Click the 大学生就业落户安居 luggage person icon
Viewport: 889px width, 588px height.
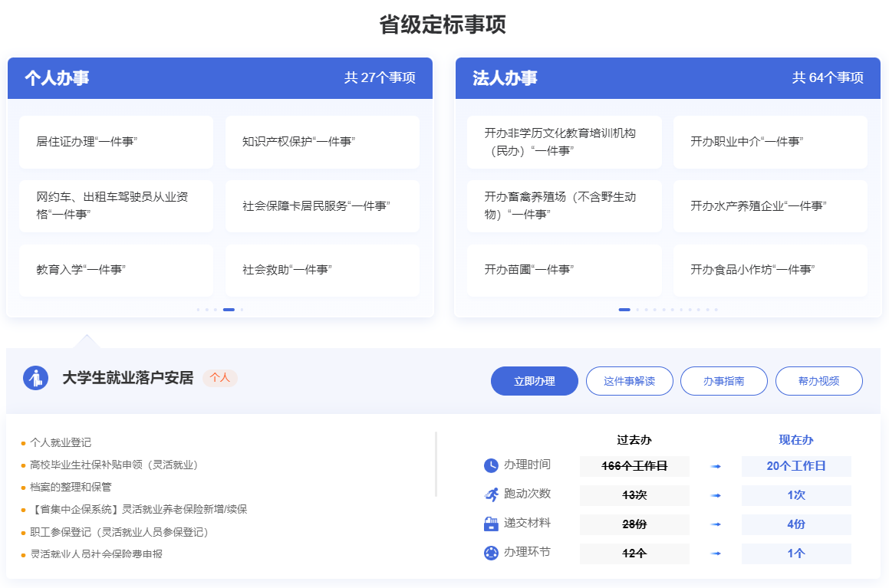(x=35, y=378)
